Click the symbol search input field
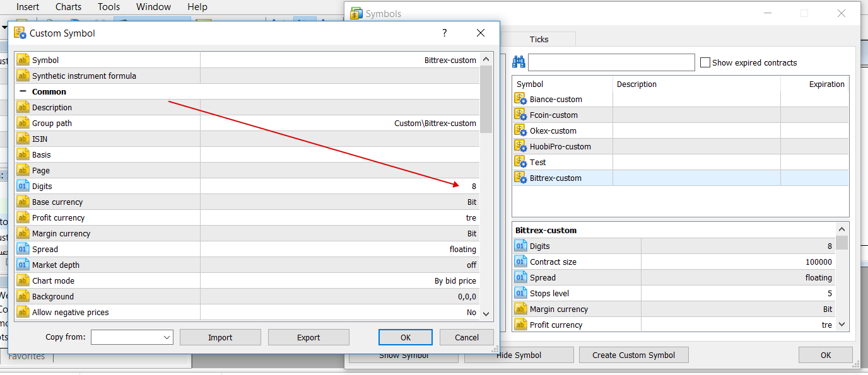 [611, 62]
